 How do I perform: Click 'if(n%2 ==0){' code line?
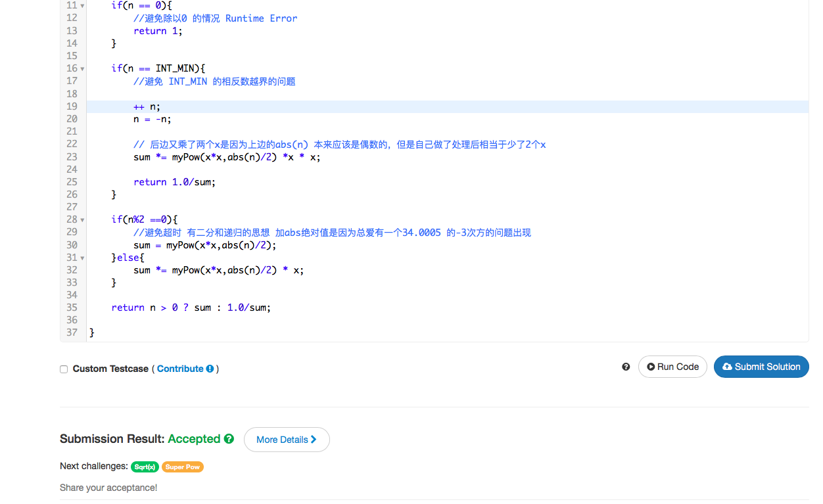[x=145, y=219]
